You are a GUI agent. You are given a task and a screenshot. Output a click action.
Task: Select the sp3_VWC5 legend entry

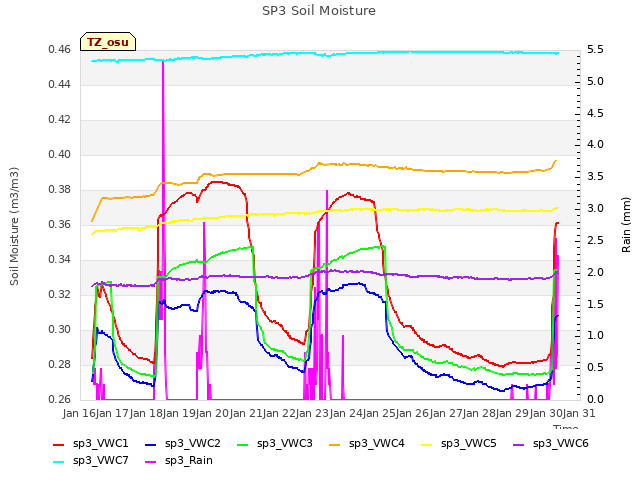459,444
